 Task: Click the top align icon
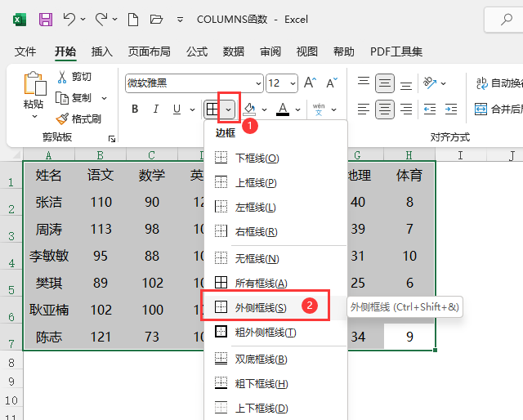(x=364, y=83)
